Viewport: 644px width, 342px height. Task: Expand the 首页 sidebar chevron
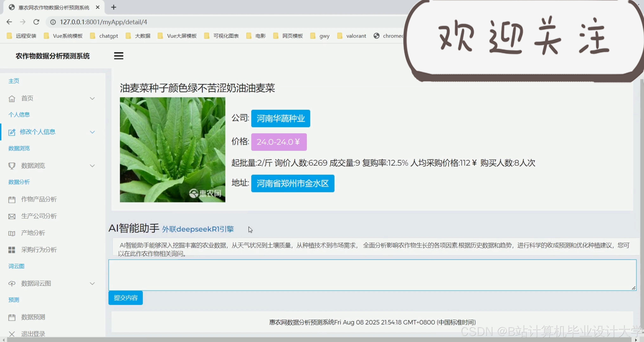[92, 98]
